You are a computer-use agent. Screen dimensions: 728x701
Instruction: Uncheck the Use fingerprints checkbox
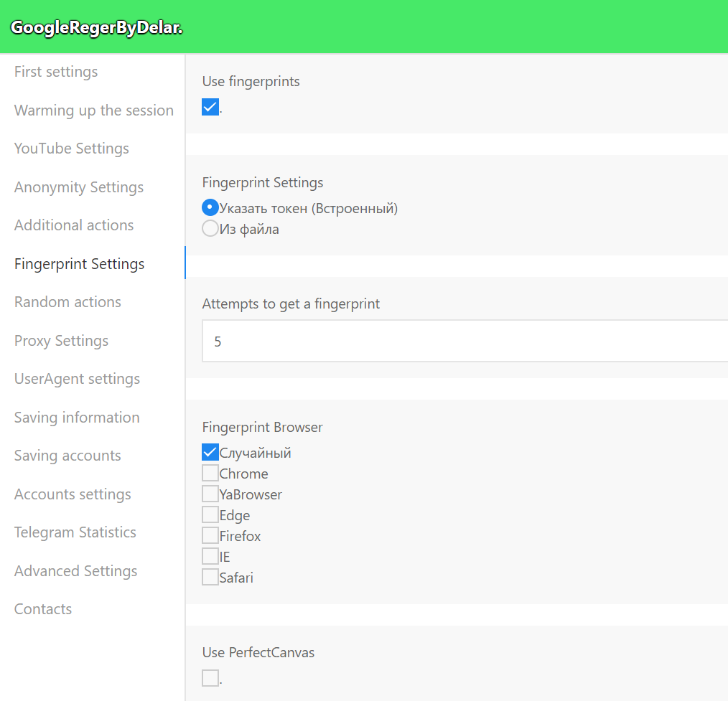click(x=210, y=107)
